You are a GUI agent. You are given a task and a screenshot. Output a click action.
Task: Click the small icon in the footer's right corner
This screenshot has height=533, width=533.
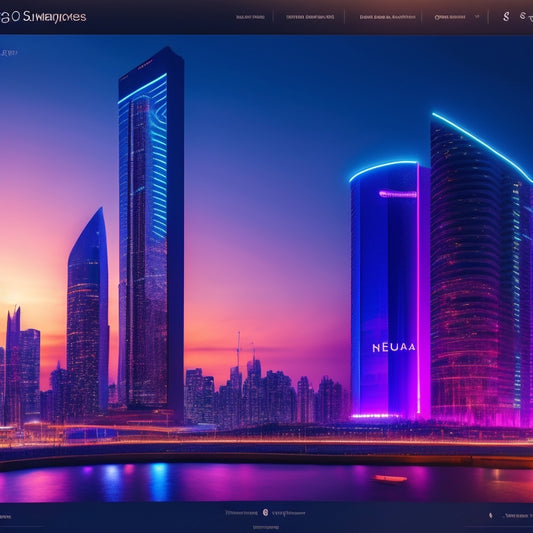(491, 515)
